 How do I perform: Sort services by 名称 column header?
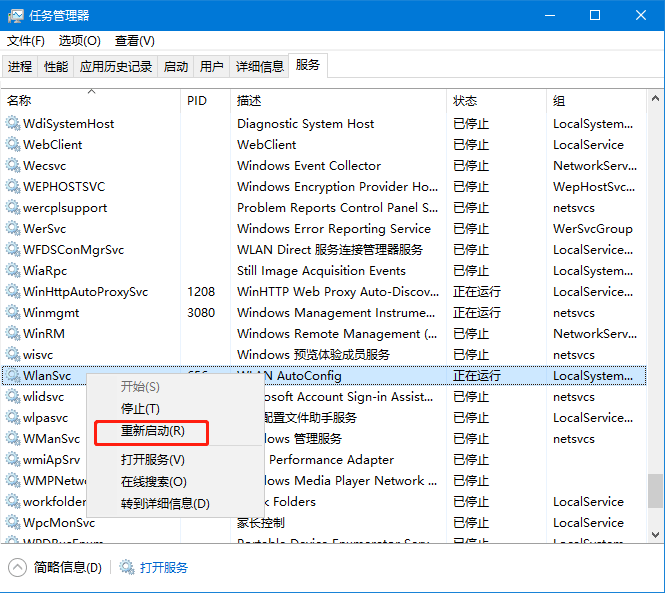20,101
